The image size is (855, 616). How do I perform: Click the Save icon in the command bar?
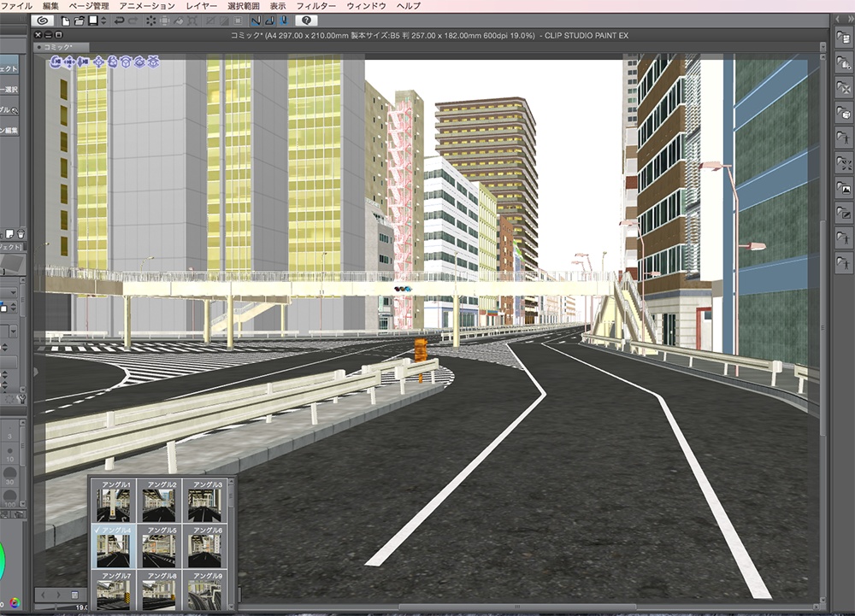[93, 21]
